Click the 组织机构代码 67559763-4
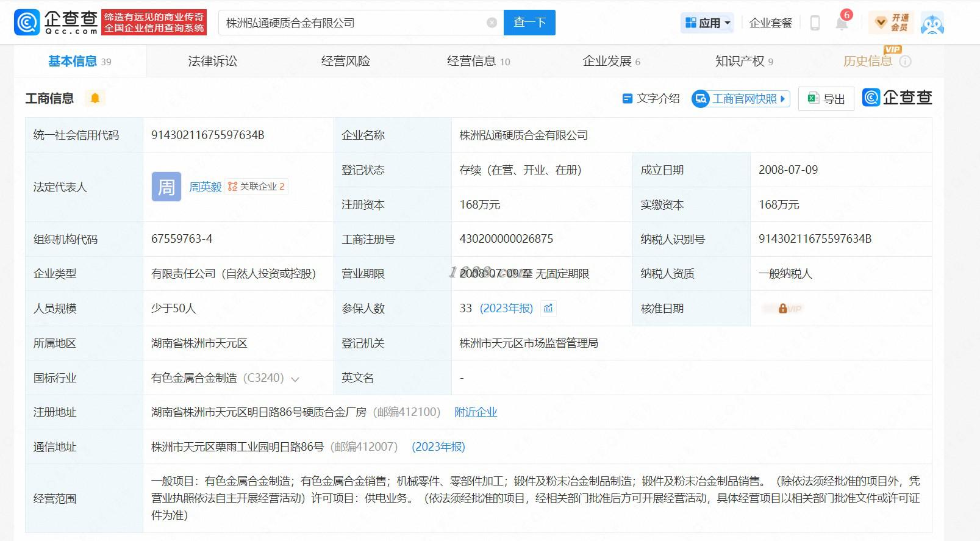Viewport: 980px width, 541px height. 182,239
